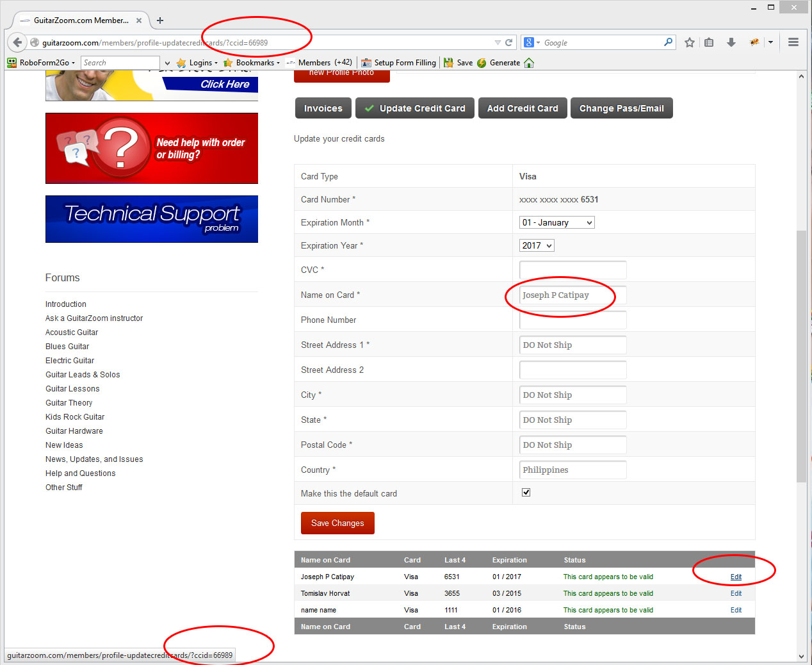
Task: Open the RoboForm search box dropdown arrow
Action: point(167,63)
